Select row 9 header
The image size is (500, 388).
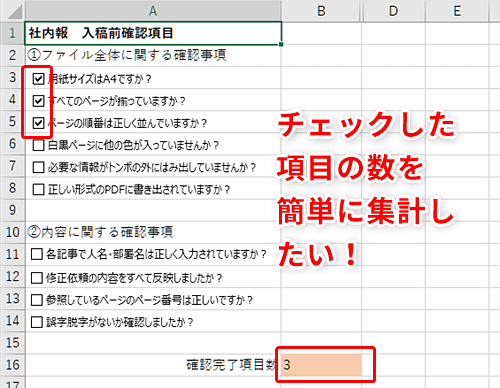12,210
